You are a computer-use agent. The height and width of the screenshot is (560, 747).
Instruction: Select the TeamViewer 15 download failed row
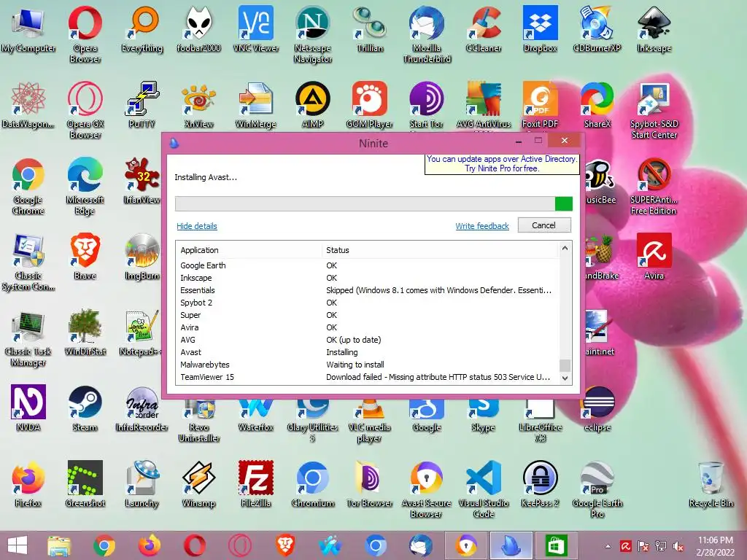pyautogui.click(x=367, y=377)
